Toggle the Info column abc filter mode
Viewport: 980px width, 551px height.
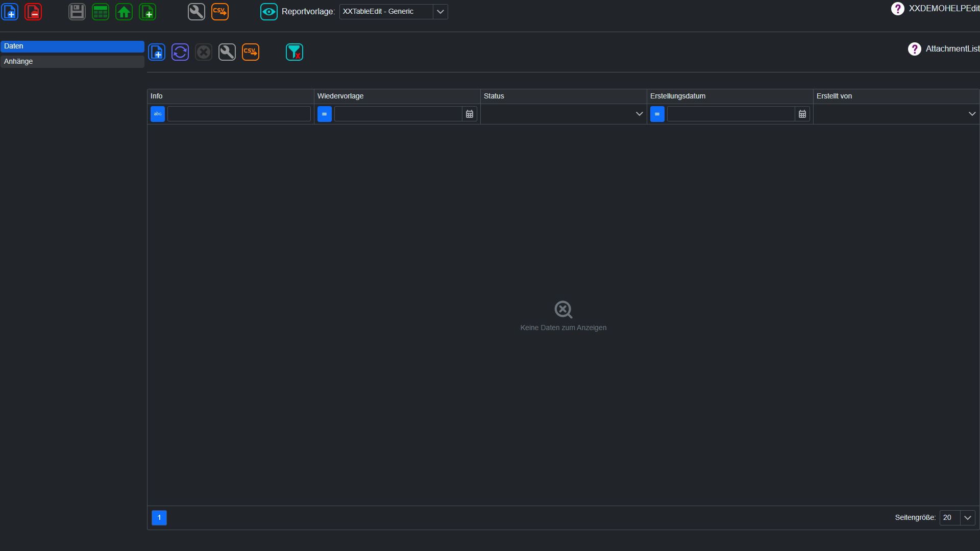point(158,114)
